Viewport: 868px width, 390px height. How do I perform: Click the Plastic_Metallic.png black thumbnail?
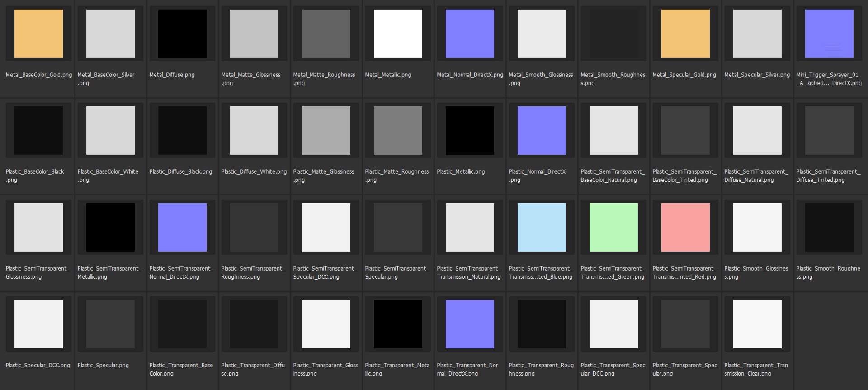[x=470, y=130]
